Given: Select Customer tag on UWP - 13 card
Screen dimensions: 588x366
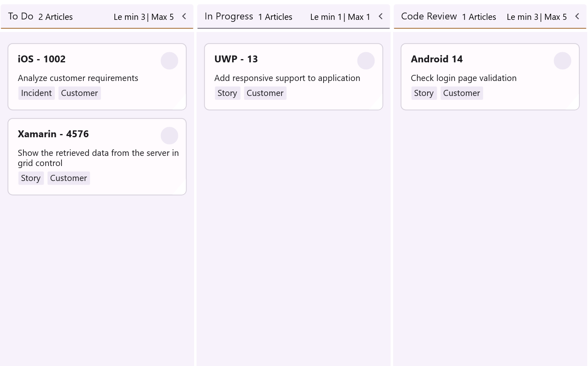Looking at the screenshot, I should tap(265, 93).
